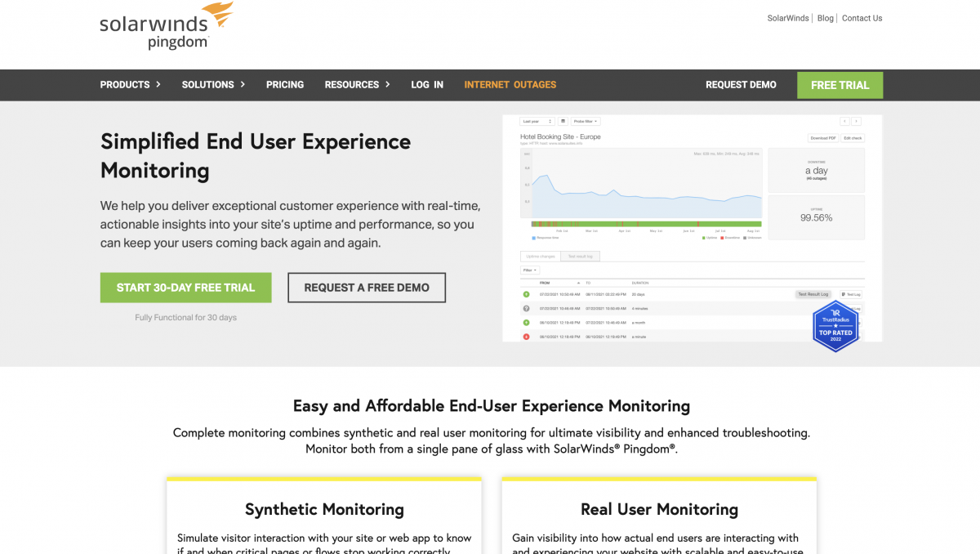Toggle the Downtime legend indicator
Screen dimensions: 980x554
(722, 238)
